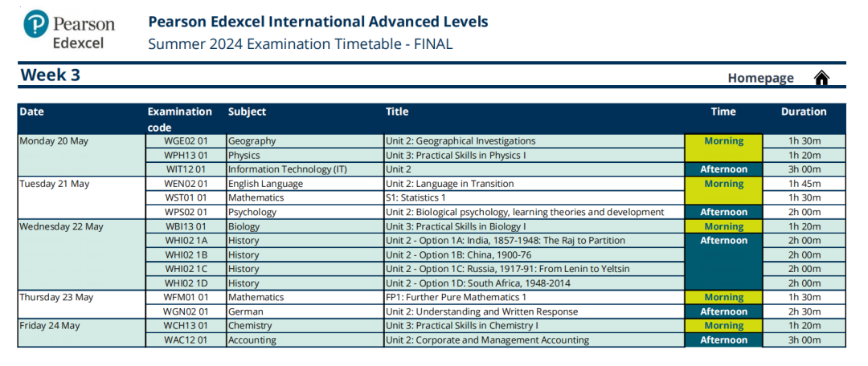This screenshot has width=868, height=366.
Task: Select examination code WIT12 01
Action: [186, 169]
